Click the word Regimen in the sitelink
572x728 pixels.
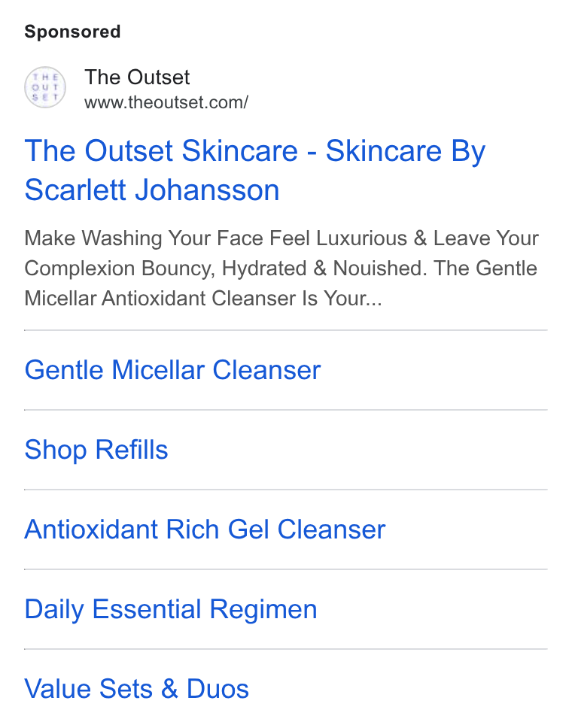pyautogui.click(x=263, y=610)
